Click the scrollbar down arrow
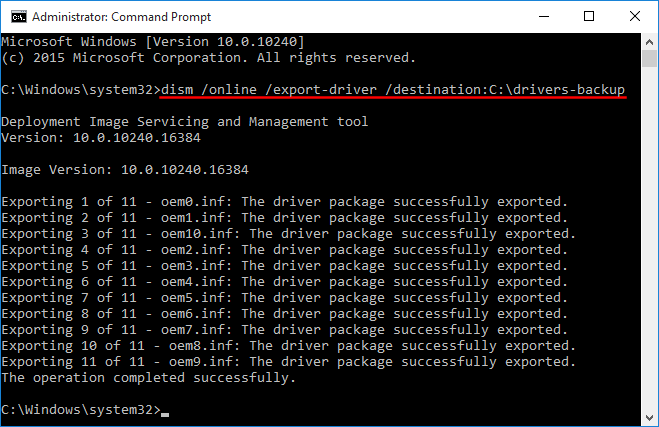The image size is (659, 427). 649,416
